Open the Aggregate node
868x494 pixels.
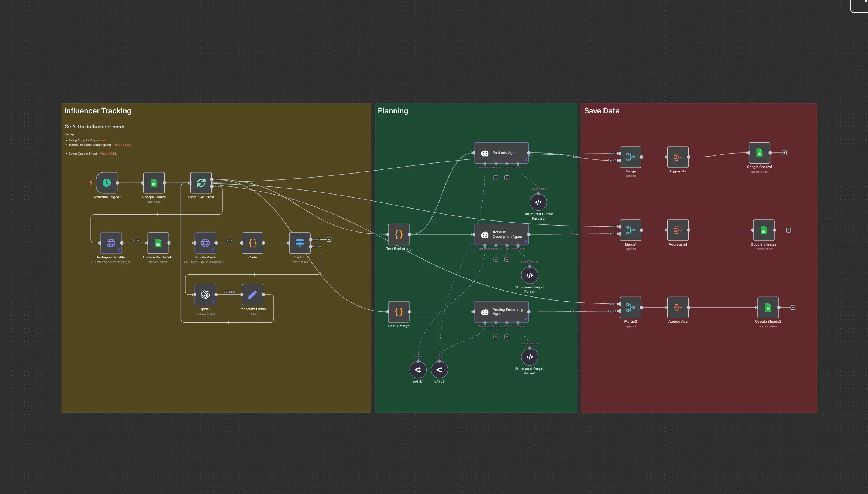(x=678, y=157)
